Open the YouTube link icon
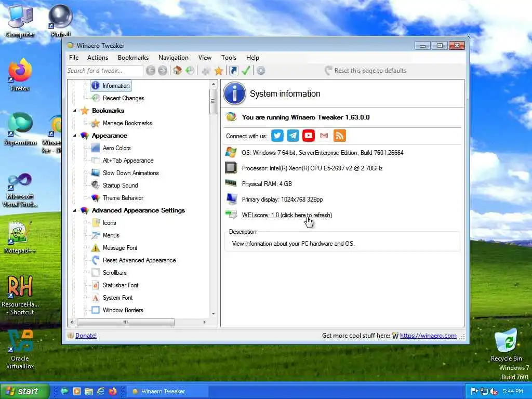The height and width of the screenshot is (399, 532). (309, 136)
